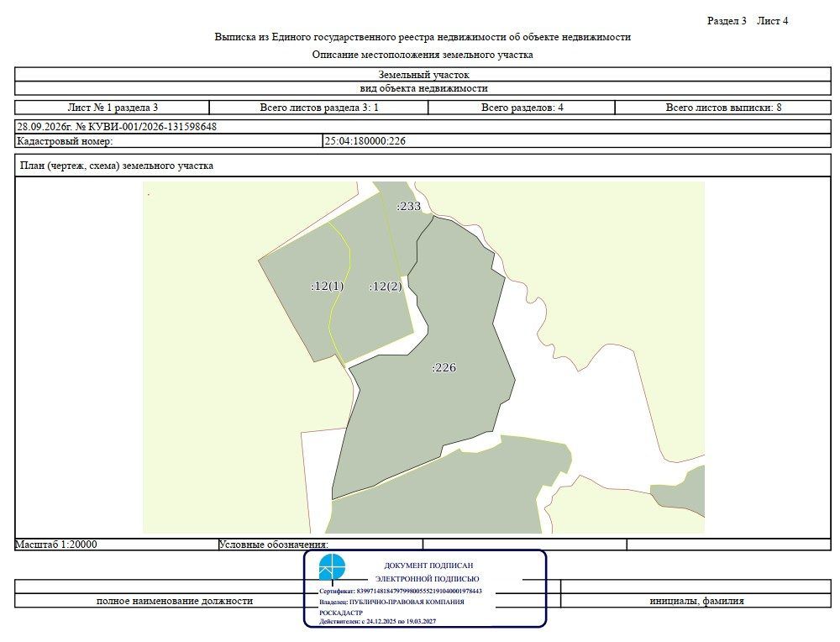Select the page marker 'Раздел 3 Лист 4'

tap(748, 21)
